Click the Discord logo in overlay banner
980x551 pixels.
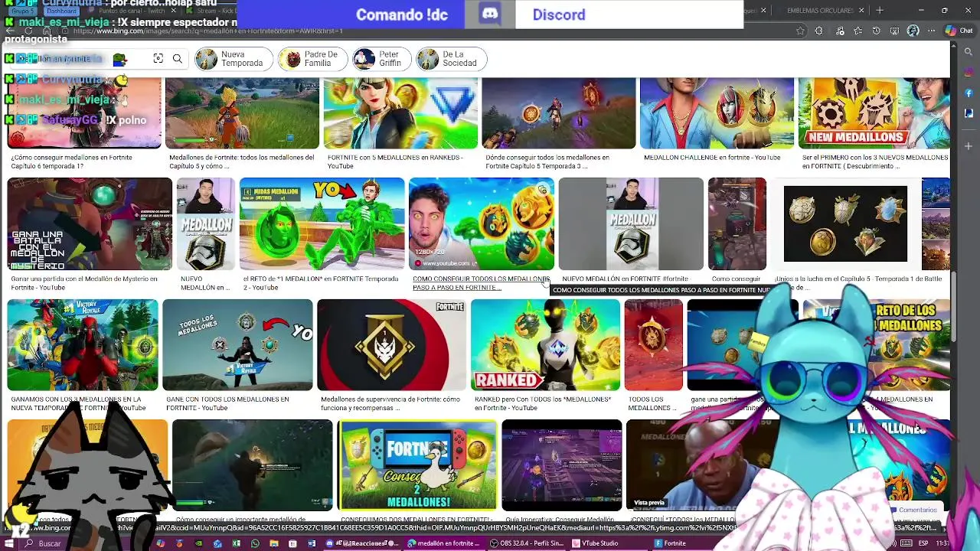[490, 15]
